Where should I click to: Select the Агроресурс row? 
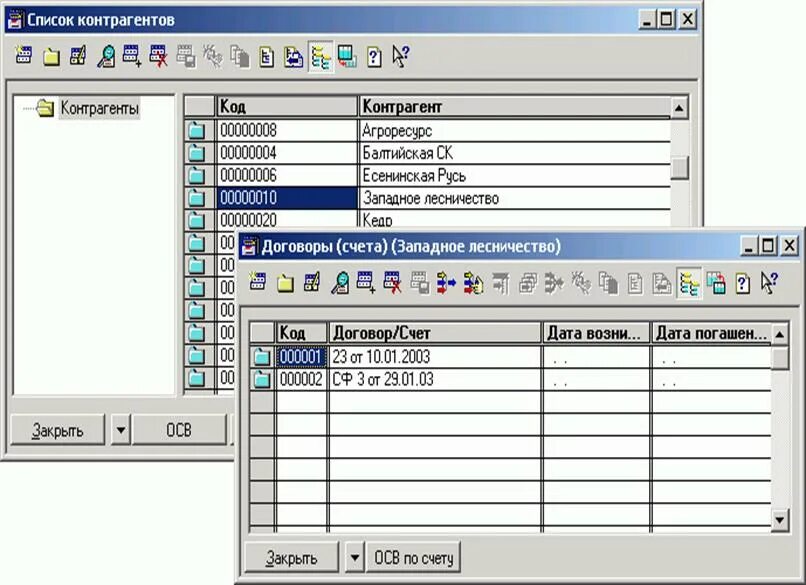click(x=515, y=131)
